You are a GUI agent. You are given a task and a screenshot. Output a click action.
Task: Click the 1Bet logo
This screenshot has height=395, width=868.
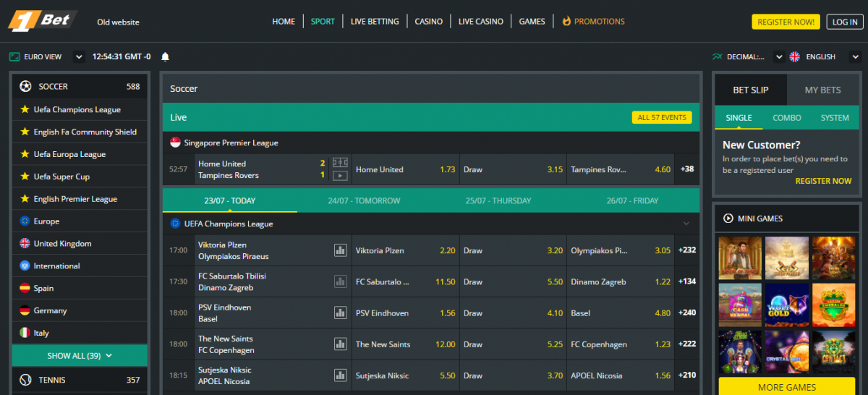click(x=42, y=21)
